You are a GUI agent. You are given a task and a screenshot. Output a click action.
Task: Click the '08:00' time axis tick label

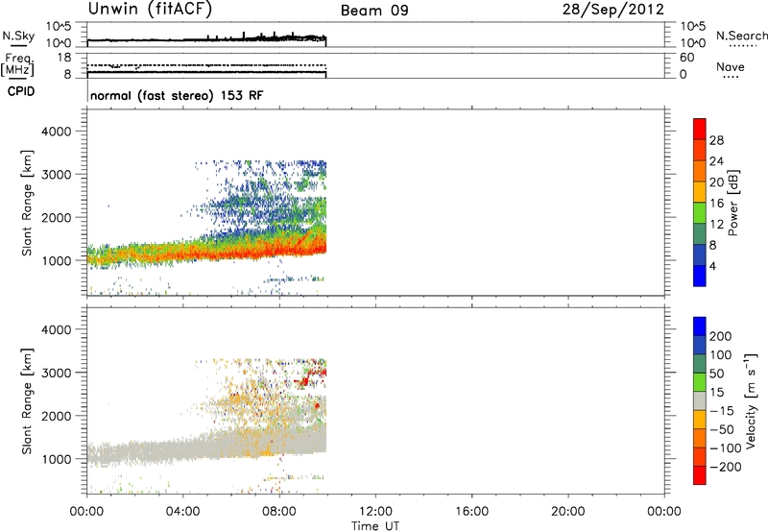pyautogui.click(x=279, y=512)
